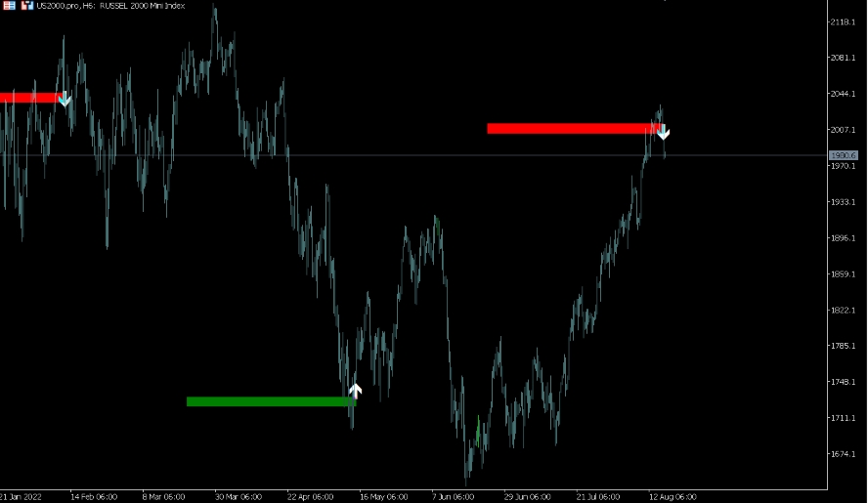868x503 pixels.
Task: Click the 1933.1 price axis label
Action: point(843,202)
